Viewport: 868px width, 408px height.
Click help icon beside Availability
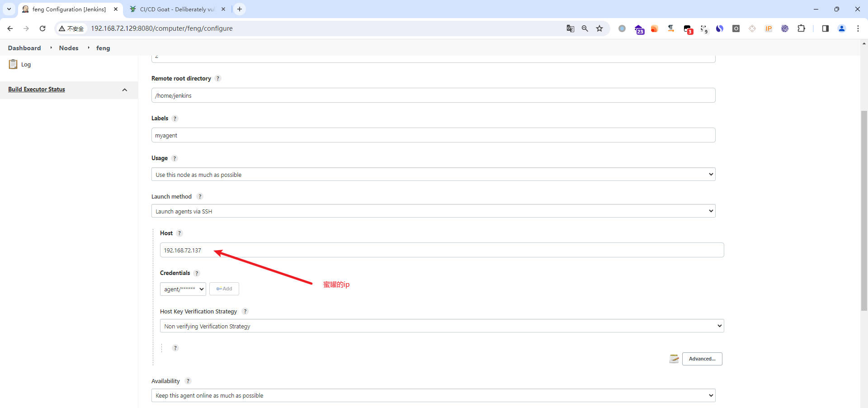[188, 381]
